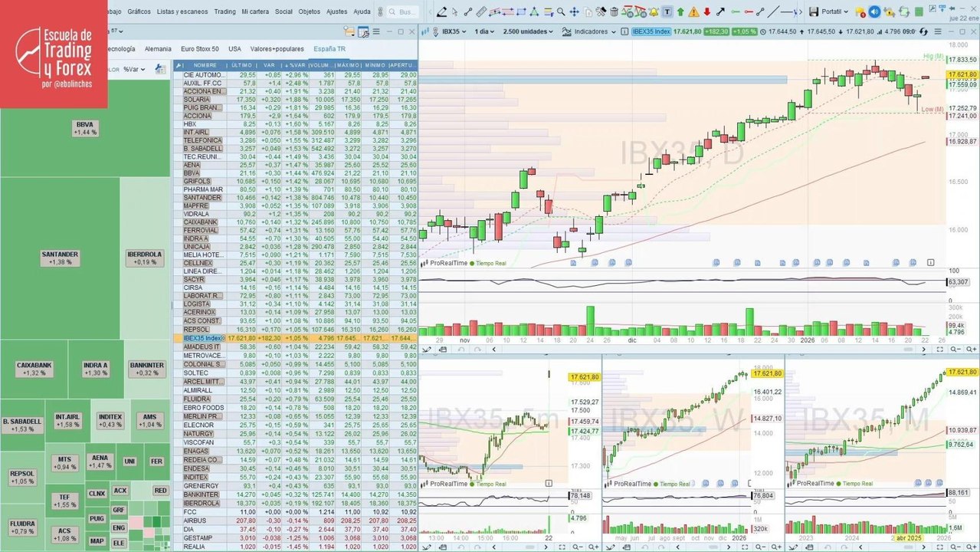Click the 5-minute chart horizontal scrollbar thumb
This screenshot has width=980, height=552.
point(530,547)
